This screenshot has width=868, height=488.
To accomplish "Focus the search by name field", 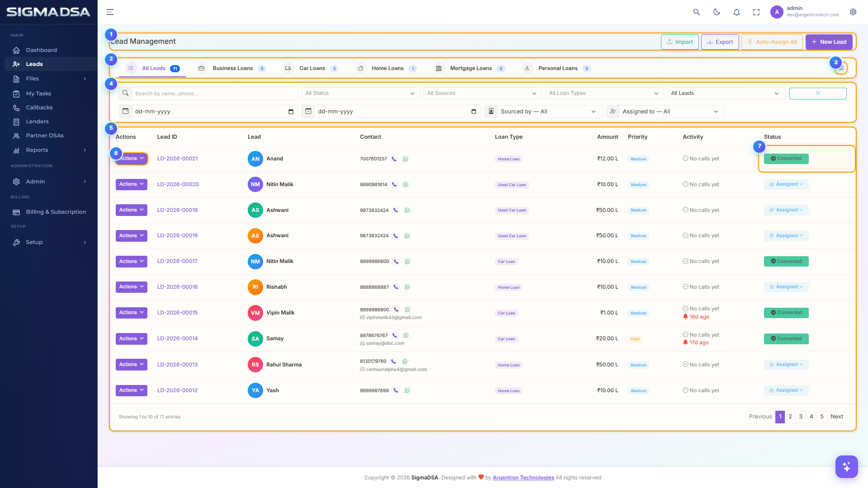I will 215,94.
